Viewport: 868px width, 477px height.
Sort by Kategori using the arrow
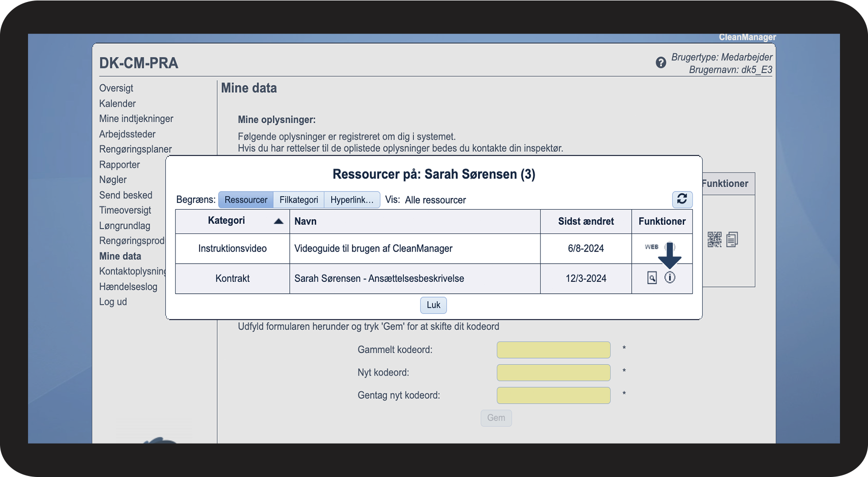(279, 221)
